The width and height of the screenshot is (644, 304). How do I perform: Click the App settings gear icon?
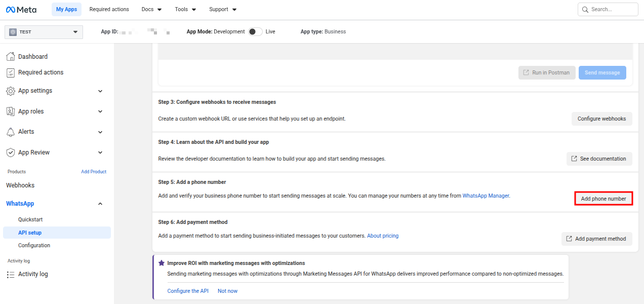coord(10,91)
